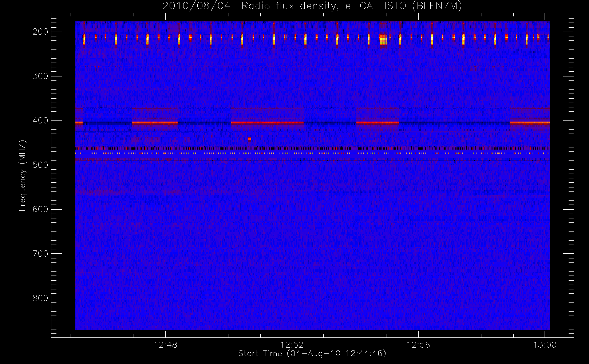The width and height of the screenshot is (589, 364).
Task: Click the 300 frequency tick label
Action: coord(40,76)
